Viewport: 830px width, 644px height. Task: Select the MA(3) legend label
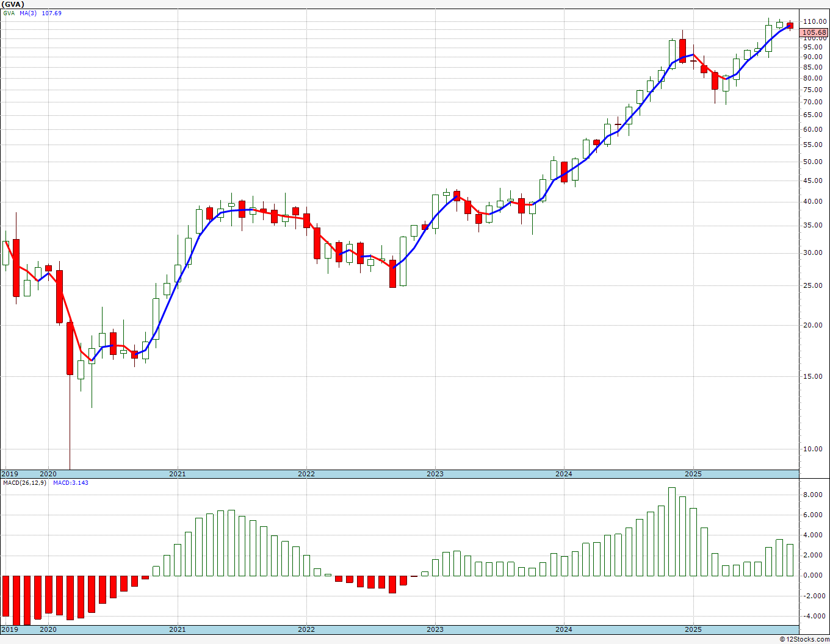click(28, 13)
